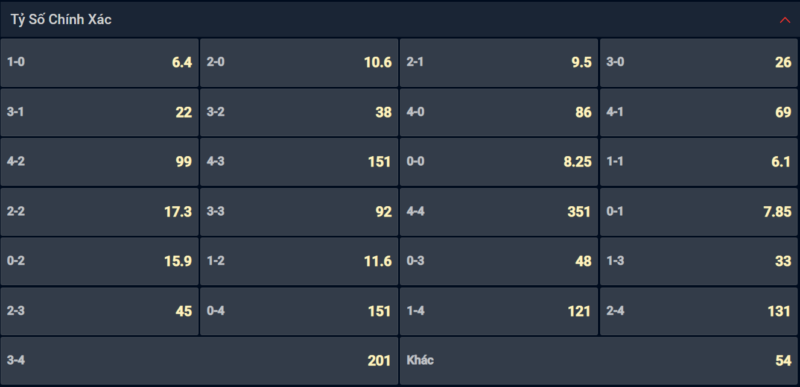
Task: Select the 0-1 score at 7.85
Action: [699, 212]
